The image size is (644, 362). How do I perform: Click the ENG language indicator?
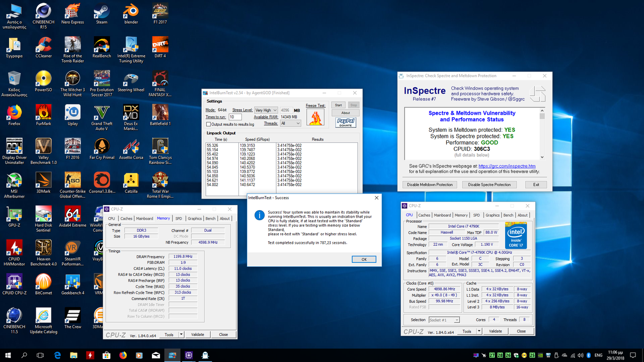599,355
